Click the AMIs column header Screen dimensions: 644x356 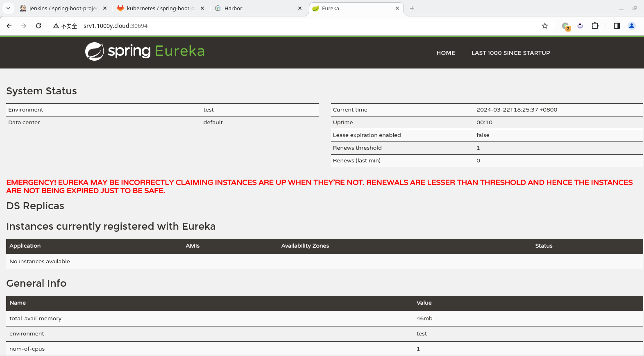[193, 246]
